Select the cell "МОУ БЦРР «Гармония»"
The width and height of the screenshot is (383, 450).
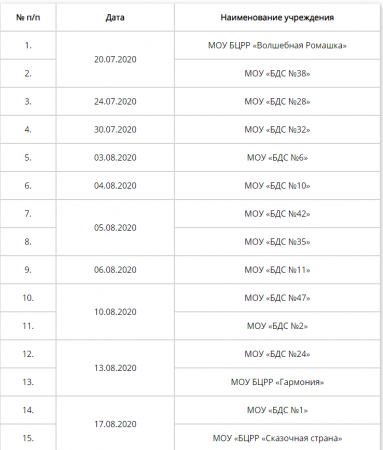pos(277,382)
